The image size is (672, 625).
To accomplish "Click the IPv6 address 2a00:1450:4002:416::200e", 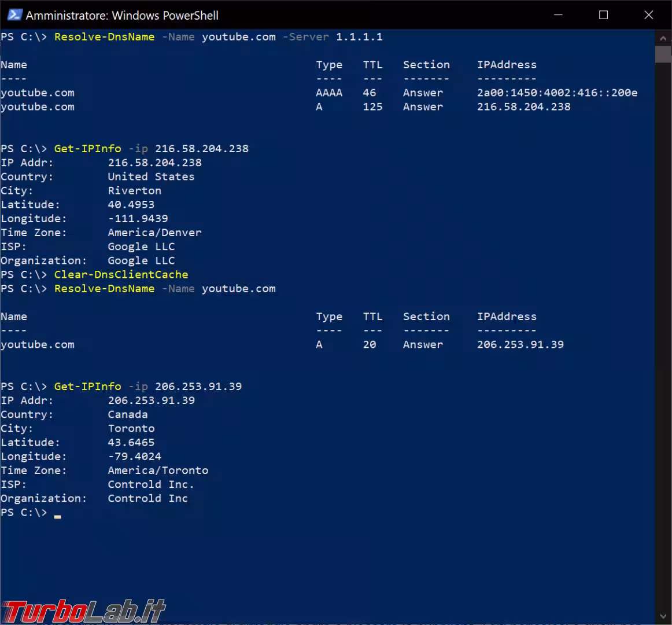I will (557, 93).
